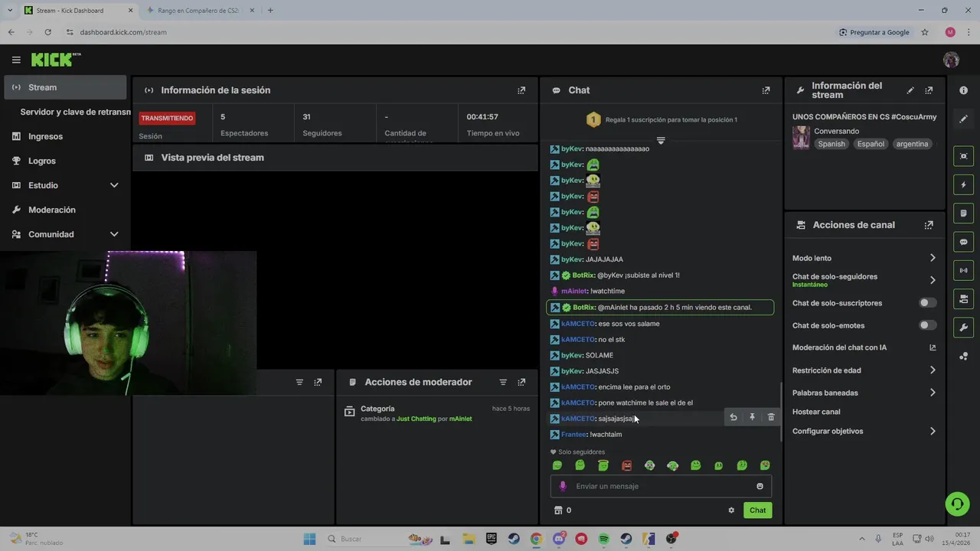
Task: Open Configurar objetivos
Action: click(x=864, y=431)
